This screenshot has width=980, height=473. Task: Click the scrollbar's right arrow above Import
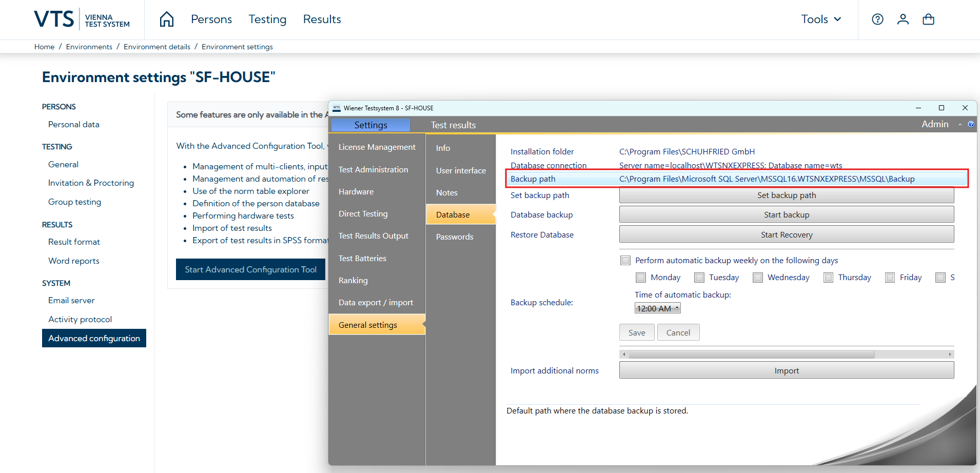pos(950,354)
